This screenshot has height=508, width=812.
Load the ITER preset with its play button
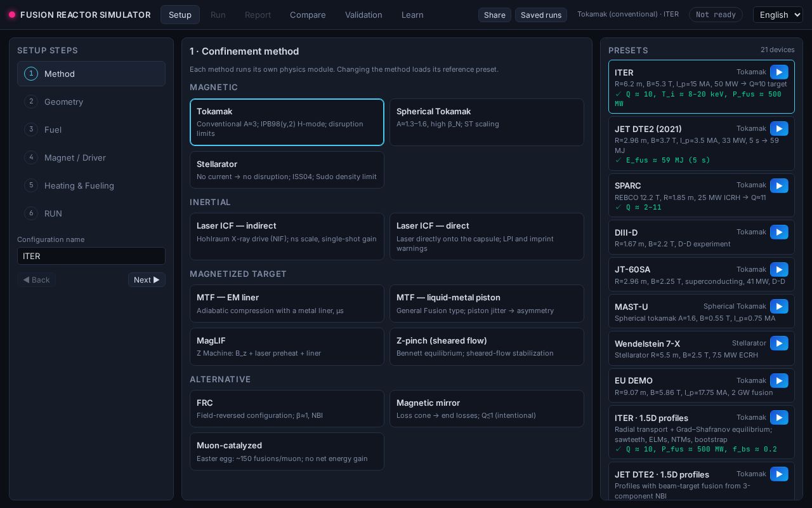point(779,72)
